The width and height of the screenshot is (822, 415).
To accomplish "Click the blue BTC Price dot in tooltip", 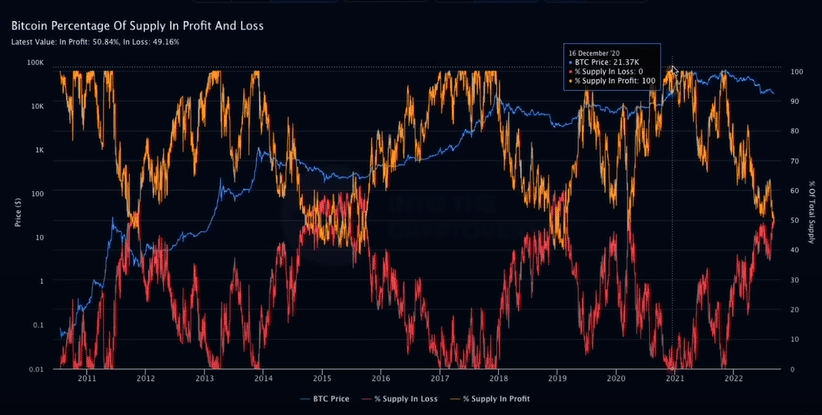I will pyautogui.click(x=570, y=62).
